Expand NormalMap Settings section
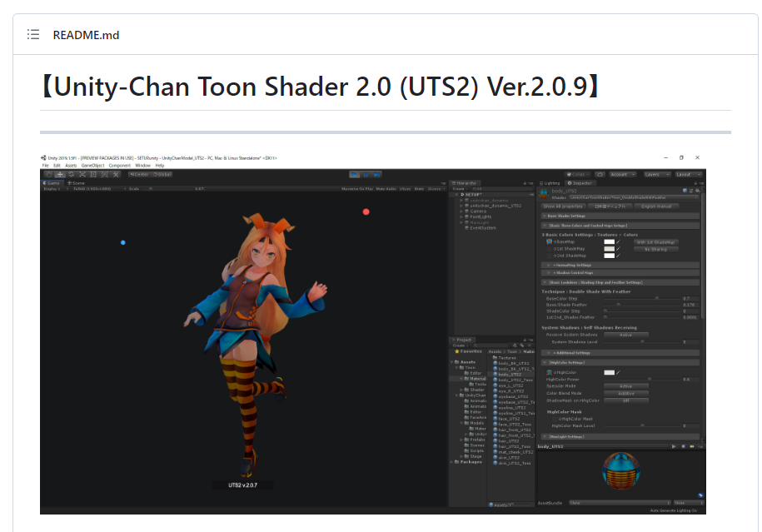 [620, 266]
